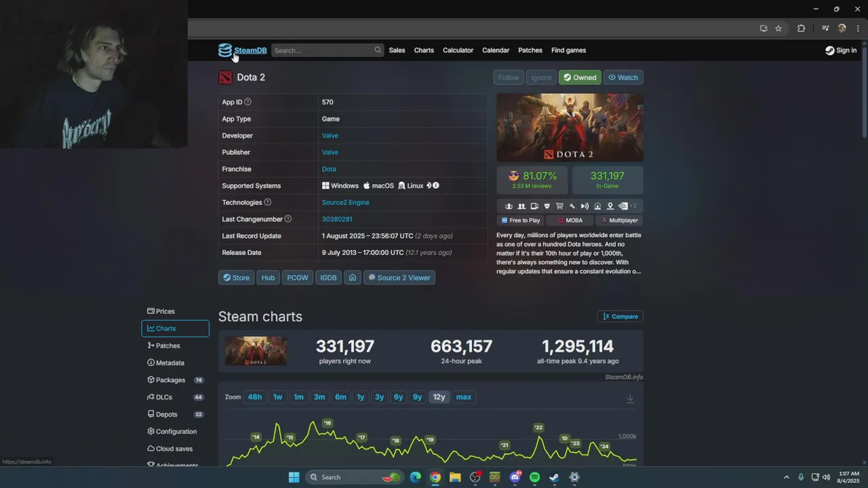Open File Explorer from the taskbar

coord(455,477)
